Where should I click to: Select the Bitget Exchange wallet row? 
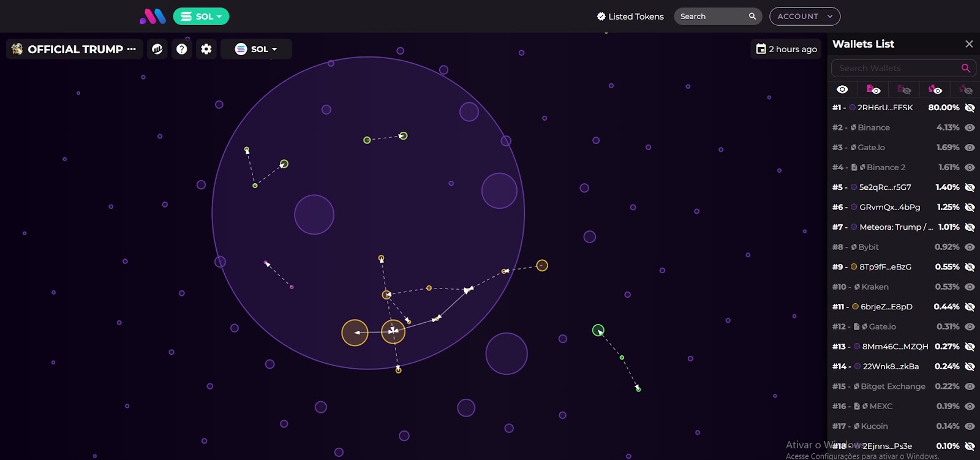pyautogui.click(x=903, y=386)
